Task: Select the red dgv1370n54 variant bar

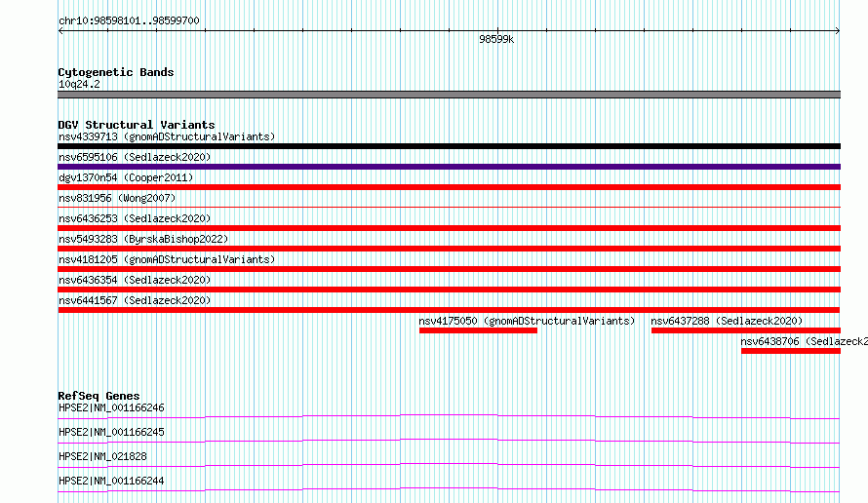Action: [x=449, y=187]
